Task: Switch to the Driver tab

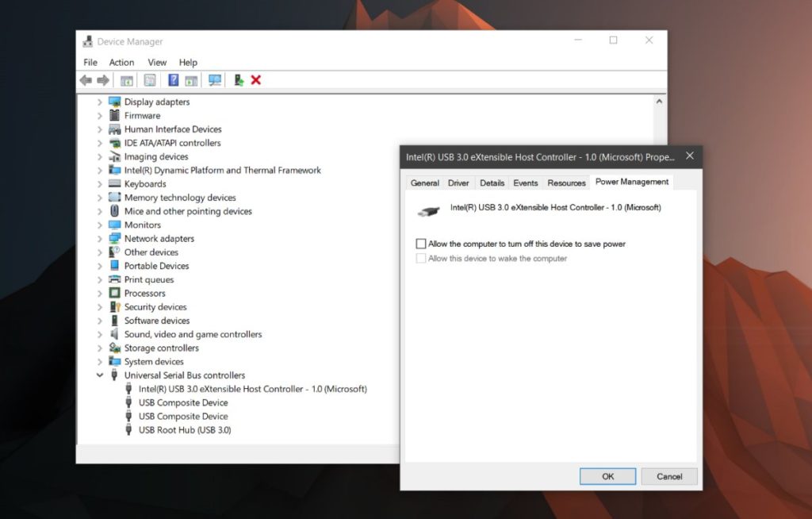Action: coord(458,183)
